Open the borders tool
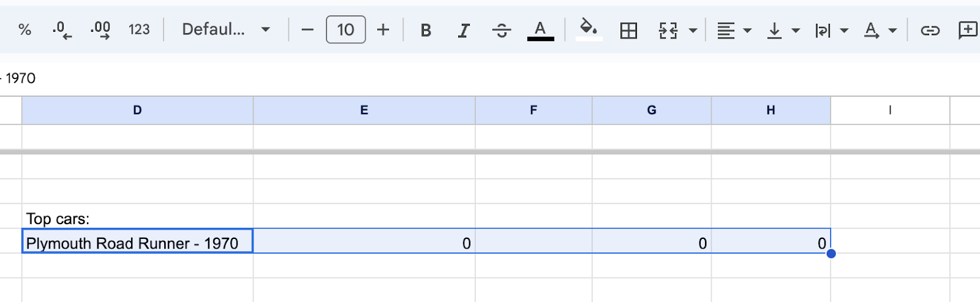This screenshot has width=980, height=302. (x=628, y=30)
